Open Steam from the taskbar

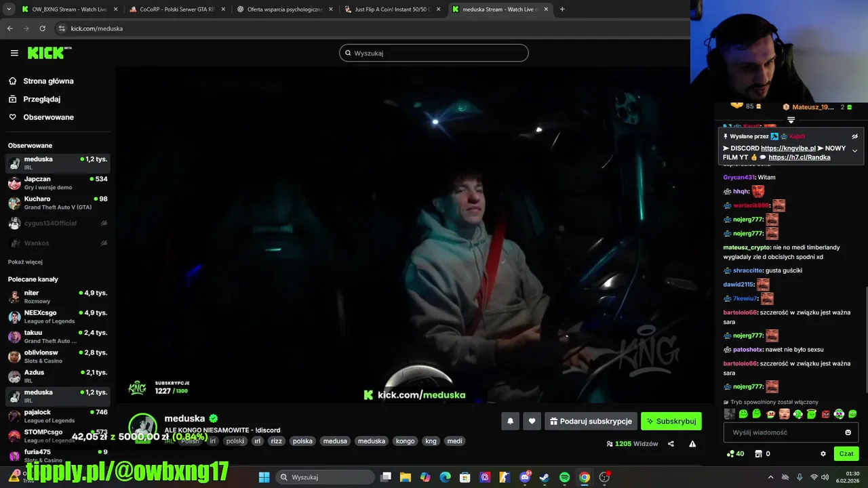point(545,477)
